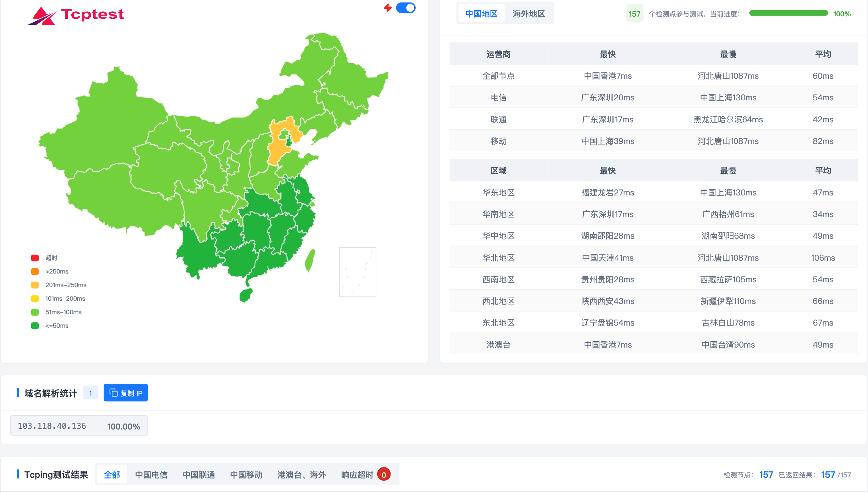The width and height of the screenshot is (868, 493).
Task: Click the IP address 103.118.40.136
Action: click(52, 426)
